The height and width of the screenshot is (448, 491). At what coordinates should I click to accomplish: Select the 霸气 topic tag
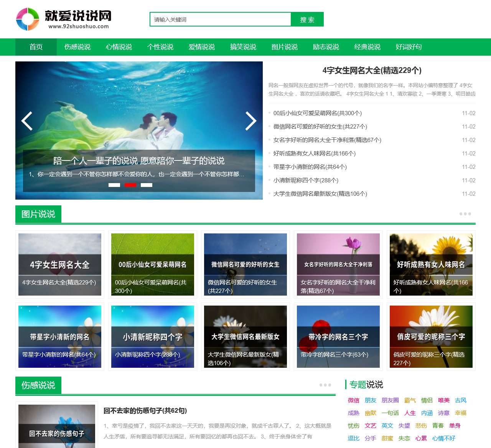click(410, 400)
